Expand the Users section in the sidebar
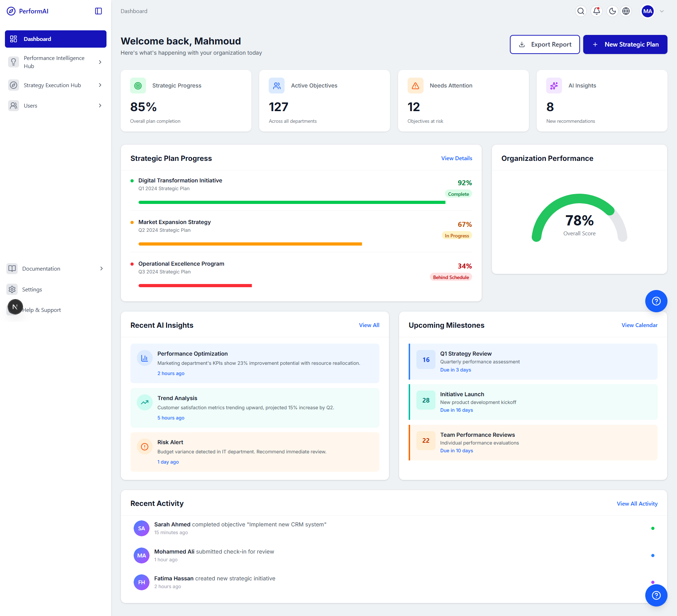Viewport: 677px width, 616px height. [x=55, y=105]
